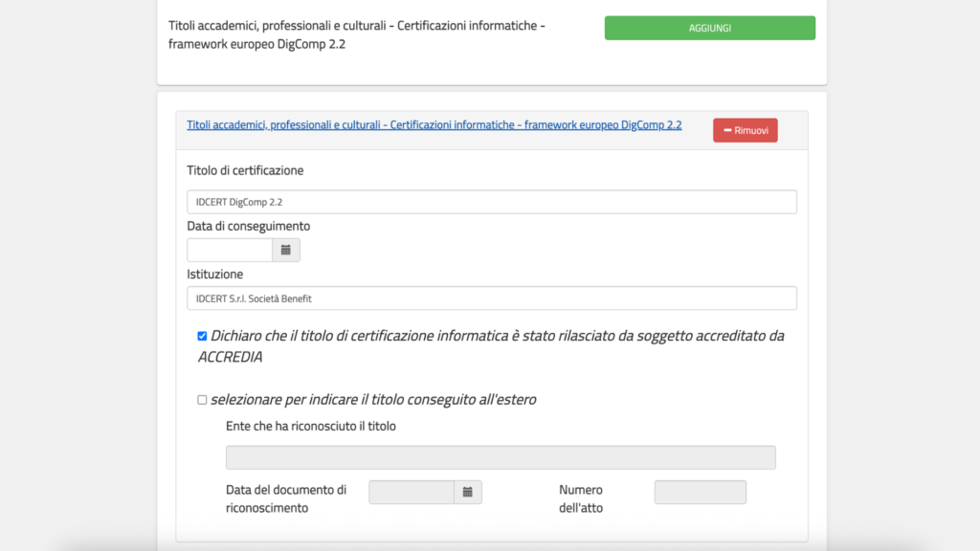The width and height of the screenshot is (980, 551).
Task: Click the 'Titolo di certificazione' label
Action: [245, 170]
